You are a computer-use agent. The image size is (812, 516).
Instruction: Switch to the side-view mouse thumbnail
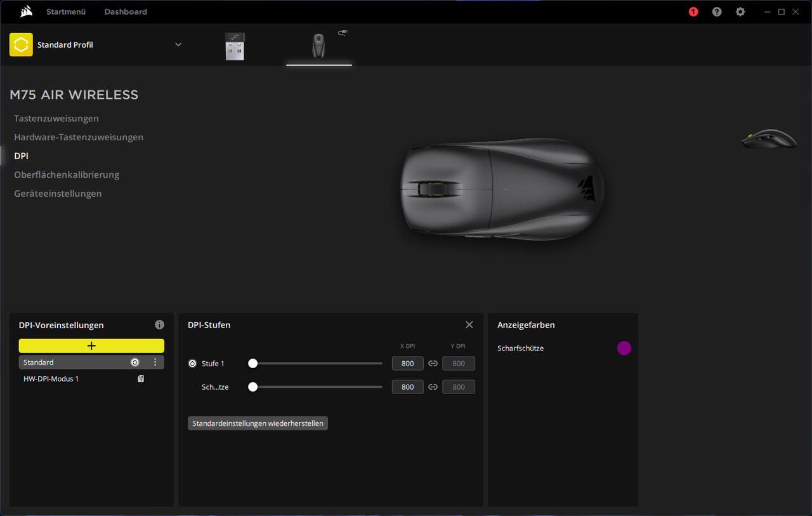(x=769, y=138)
